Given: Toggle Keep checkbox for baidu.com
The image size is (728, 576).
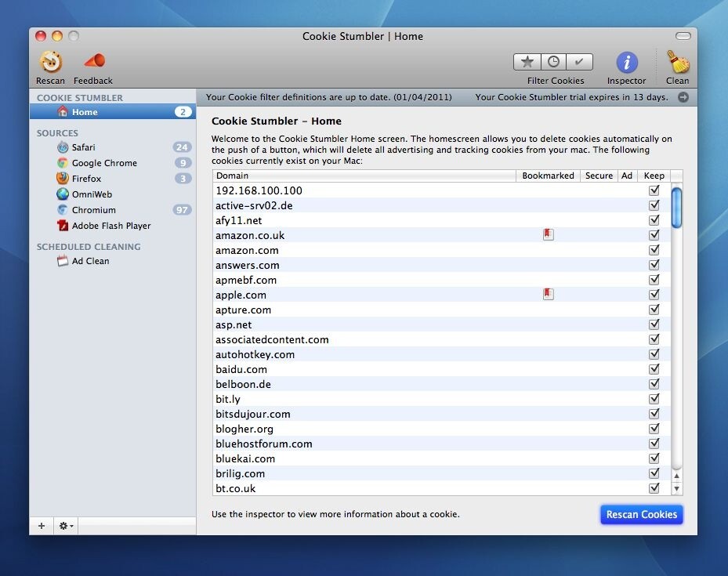Looking at the screenshot, I should [654, 369].
